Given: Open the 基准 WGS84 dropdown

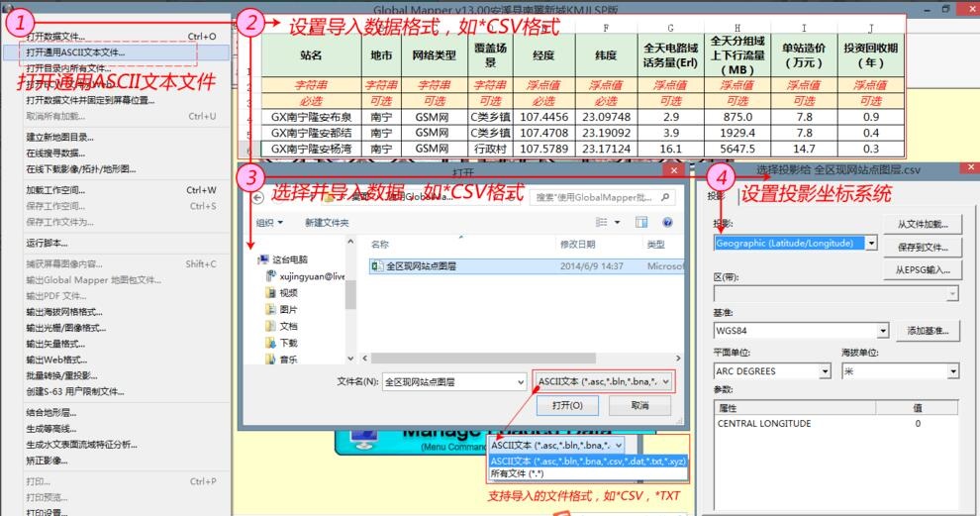Looking at the screenshot, I should point(883,331).
